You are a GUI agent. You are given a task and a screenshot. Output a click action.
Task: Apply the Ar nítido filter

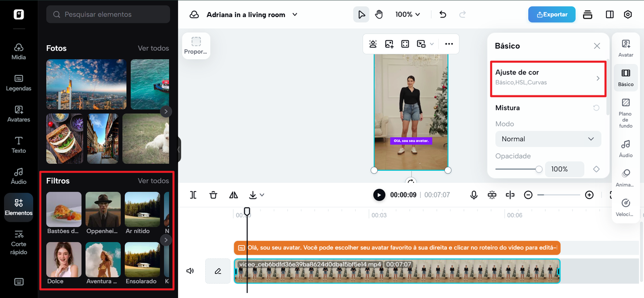click(x=142, y=210)
